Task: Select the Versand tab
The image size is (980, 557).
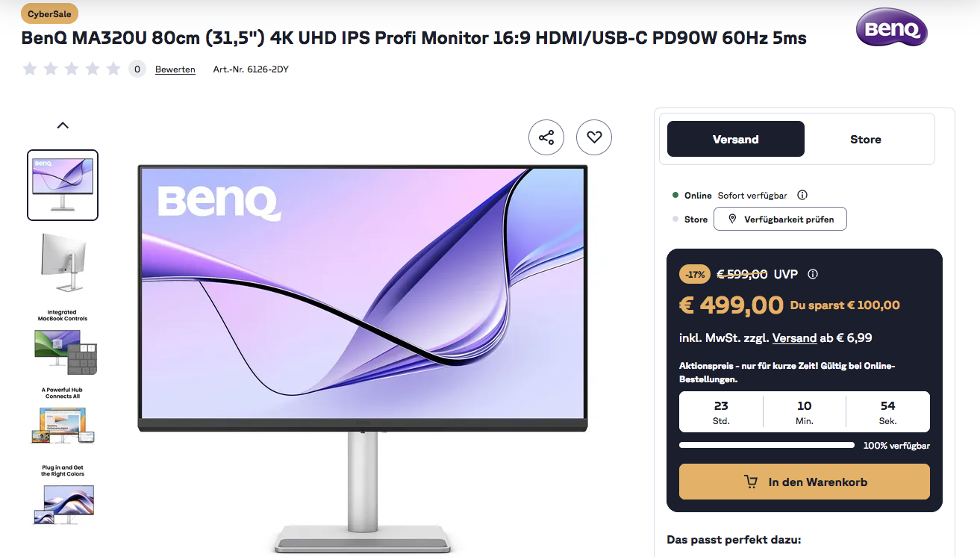Action: coord(736,139)
